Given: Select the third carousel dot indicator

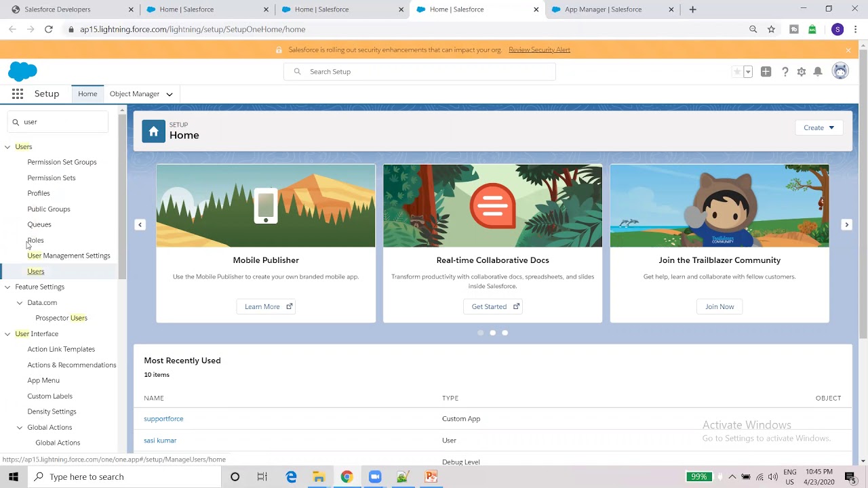Looking at the screenshot, I should pos(505,333).
